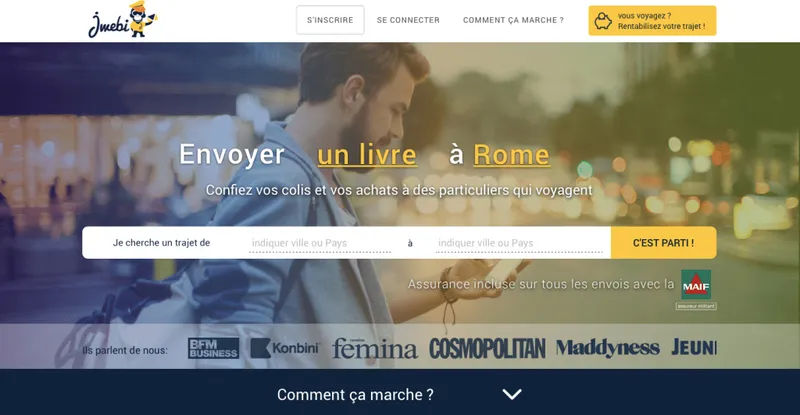This screenshot has width=800, height=415.
Task: Focus the destination city or country field
Action: (x=519, y=243)
